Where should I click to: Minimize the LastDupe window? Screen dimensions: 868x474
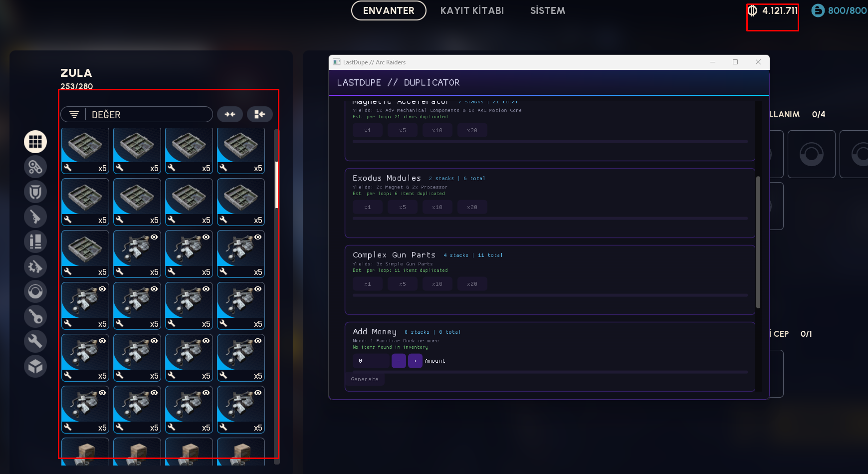(x=713, y=62)
